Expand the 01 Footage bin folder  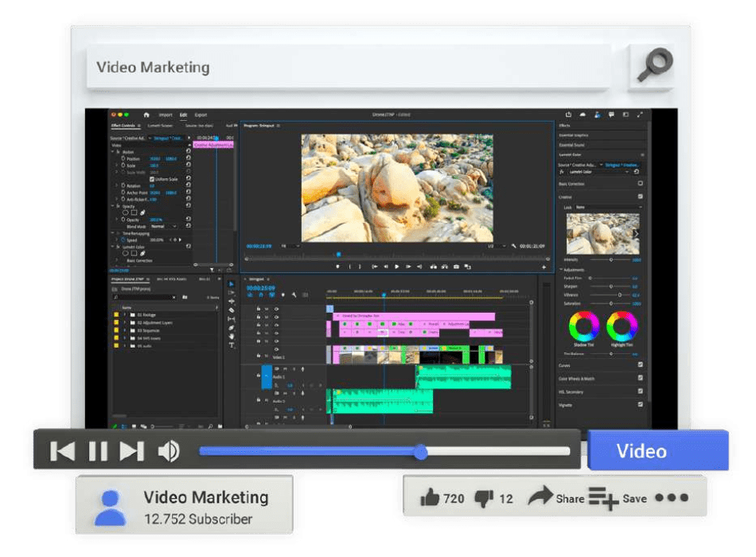(x=124, y=315)
